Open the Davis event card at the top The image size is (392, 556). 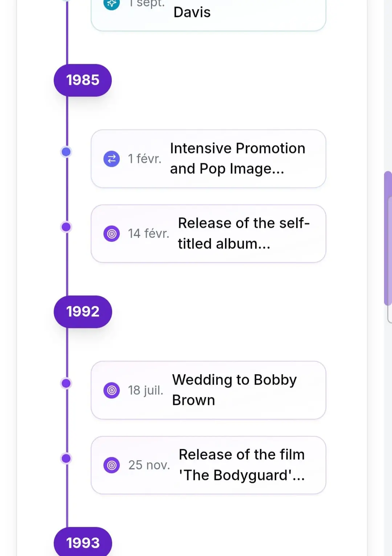pos(208,15)
